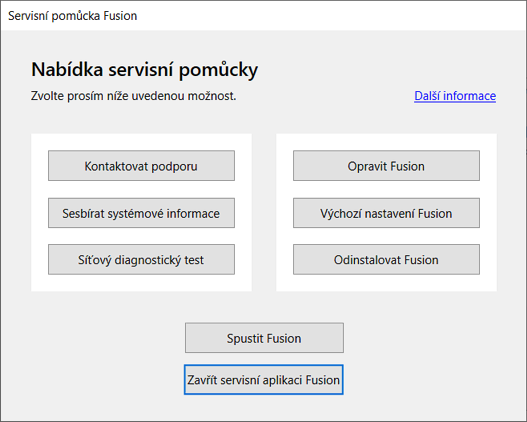Open the Další informace link
The width and height of the screenshot is (527, 422).
tap(455, 96)
